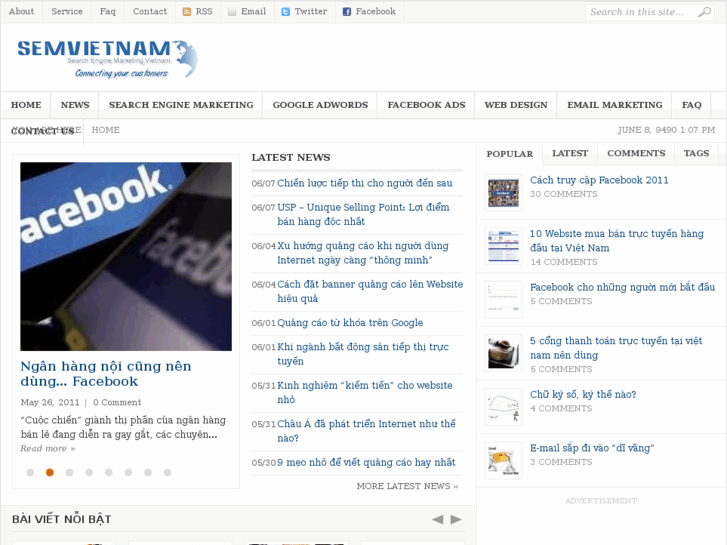This screenshot has width=727, height=545.
Task: Open '5 cổng thanh toán trực tuyến' post
Action: 616,348
